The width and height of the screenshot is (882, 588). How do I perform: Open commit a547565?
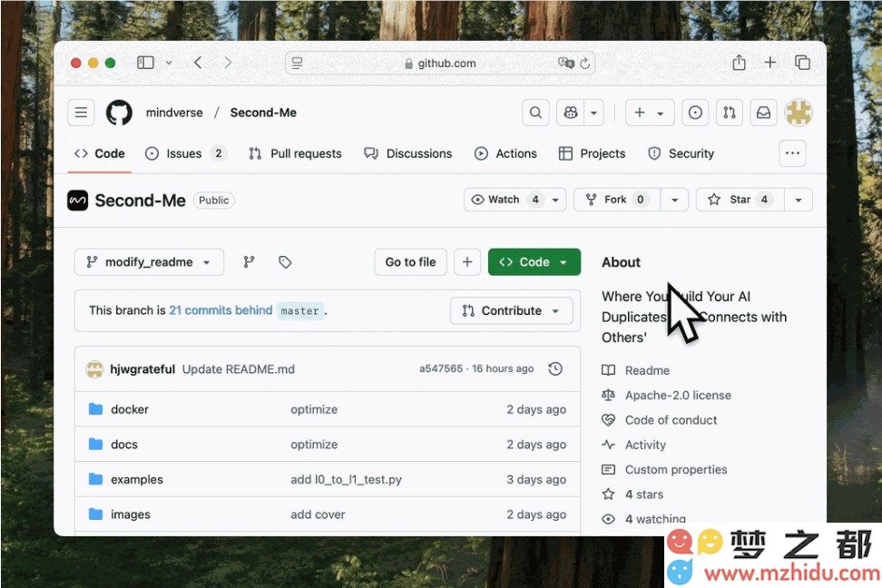point(441,368)
